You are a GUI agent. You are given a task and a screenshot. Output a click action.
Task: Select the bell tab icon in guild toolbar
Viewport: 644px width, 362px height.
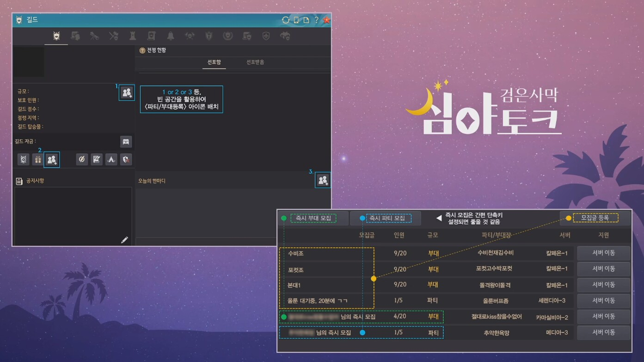coord(171,36)
